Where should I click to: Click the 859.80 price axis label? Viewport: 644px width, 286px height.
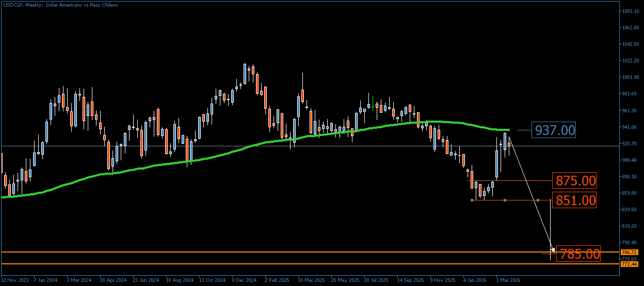pyautogui.click(x=629, y=193)
